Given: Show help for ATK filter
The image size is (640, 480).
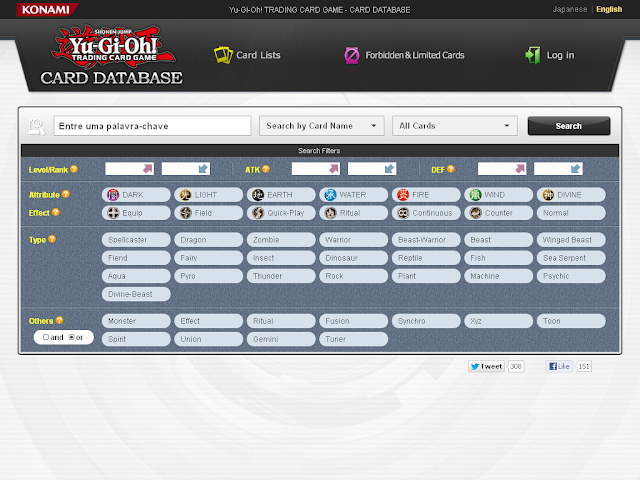Looking at the screenshot, I should 266,169.
